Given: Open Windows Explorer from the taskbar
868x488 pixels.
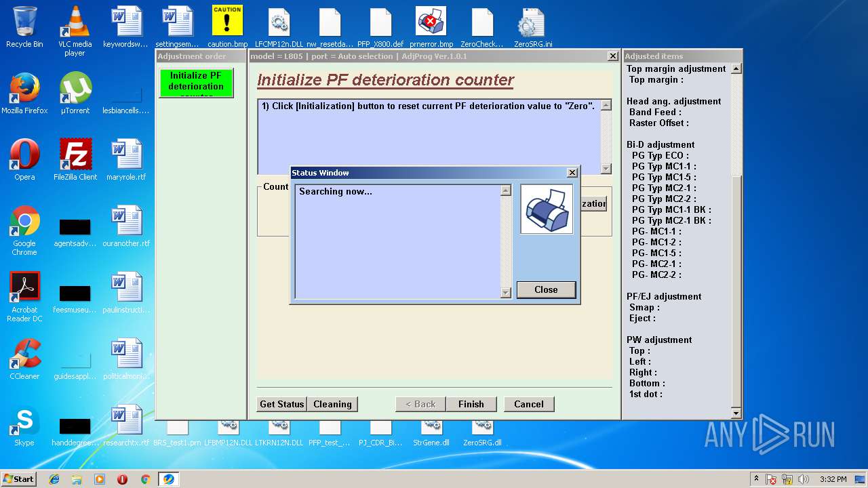Looking at the screenshot, I should [77, 479].
